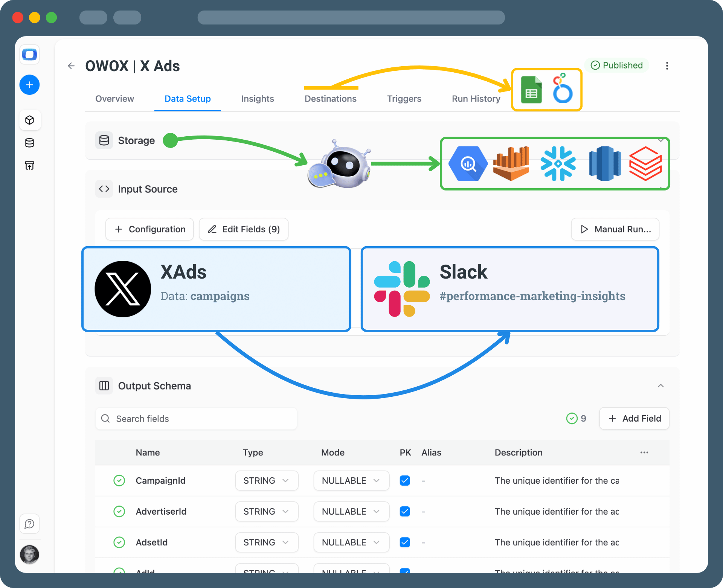Click the Snowflake storage icon

[x=558, y=164]
